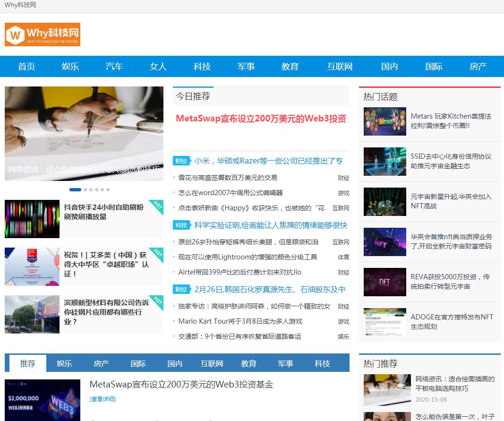Open 房产 in the top navigation bar
Screen dimensions: 504x421
[x=478, y=66]
